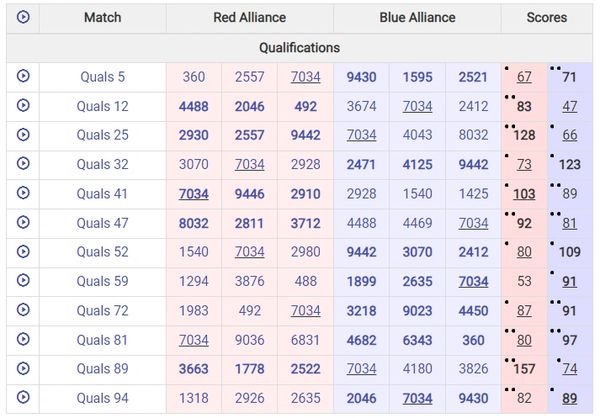Play the Quals 52 match video
Screen dimensions: 600x418
tap(23, 252)
